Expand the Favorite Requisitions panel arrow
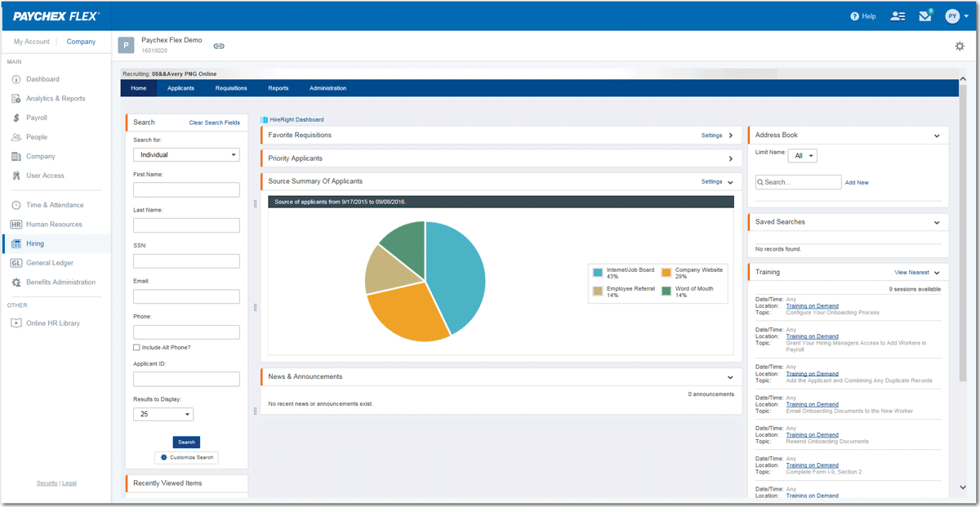The width and height of the screenshot is (980, 507). tap(730, 136)
